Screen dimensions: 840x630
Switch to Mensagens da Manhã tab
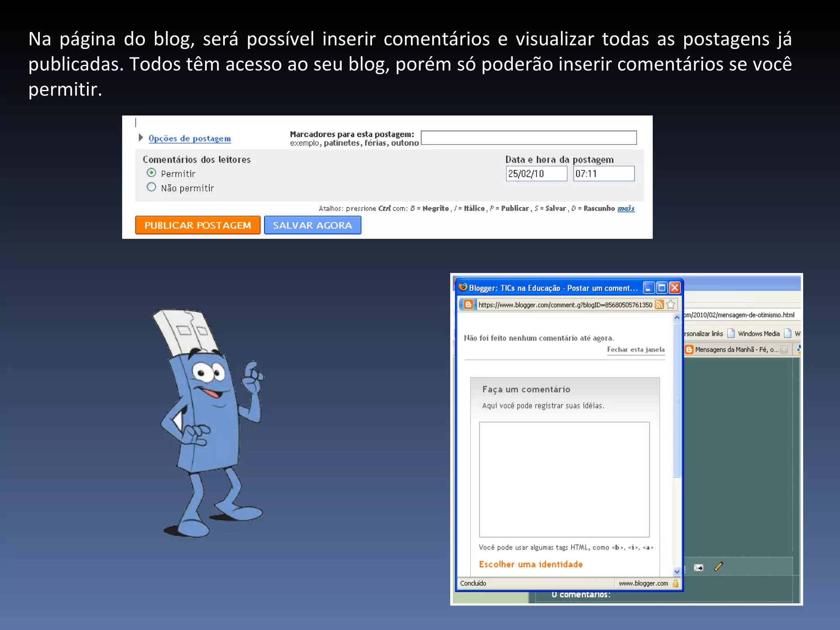pyautogui.click(x=737, y=349)
